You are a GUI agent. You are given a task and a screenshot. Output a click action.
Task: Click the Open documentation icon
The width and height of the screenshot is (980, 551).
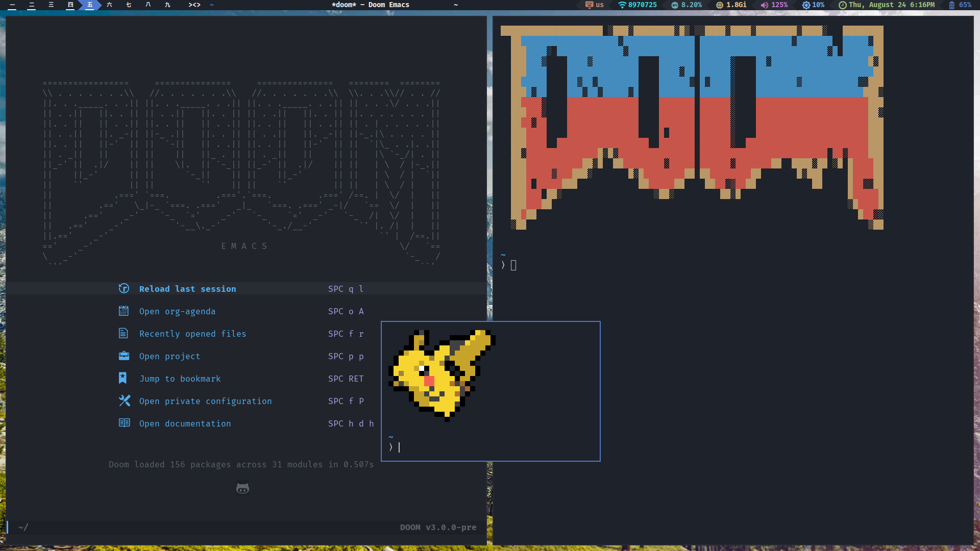[123, 423]
